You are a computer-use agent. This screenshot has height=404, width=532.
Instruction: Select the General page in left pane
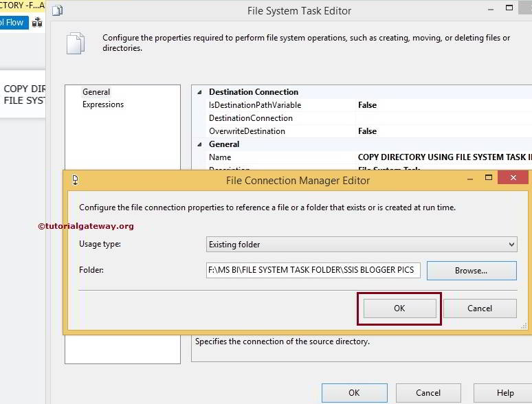(96, 92)
